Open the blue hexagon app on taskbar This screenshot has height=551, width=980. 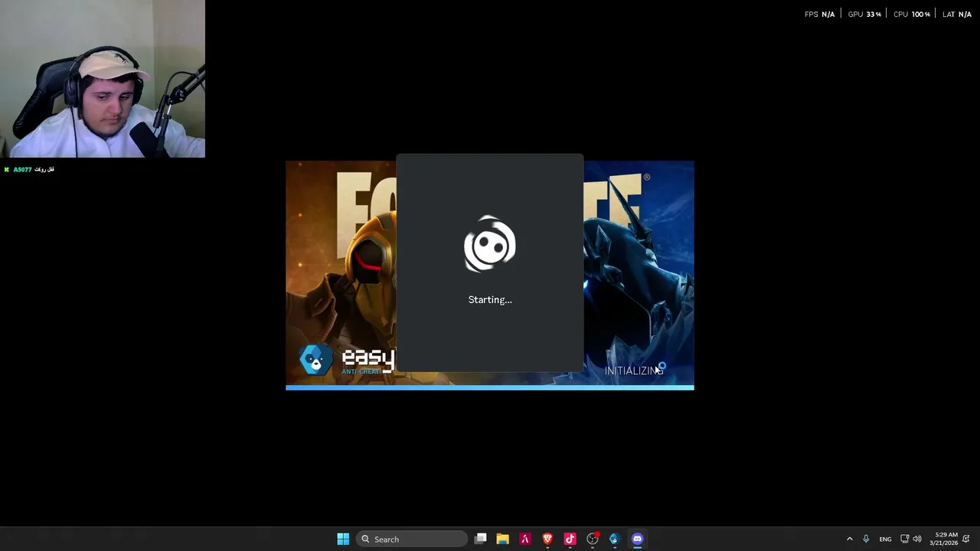(x=614, y=539)
